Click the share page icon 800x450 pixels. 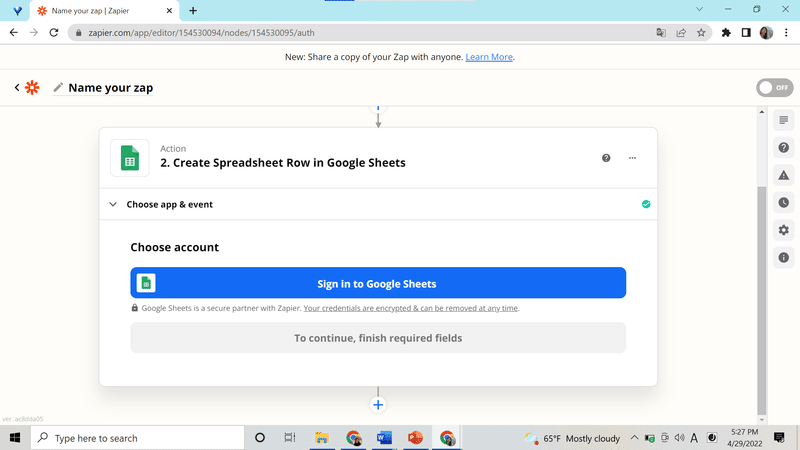681,33
